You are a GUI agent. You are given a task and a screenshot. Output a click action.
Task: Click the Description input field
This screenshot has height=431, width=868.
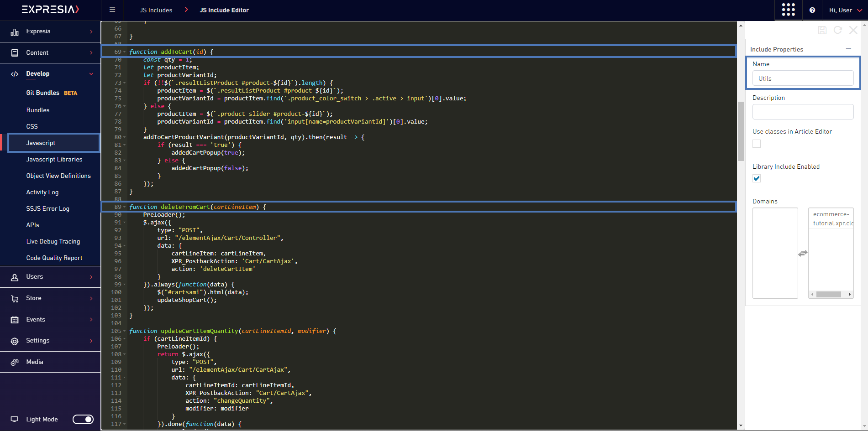click(x=803, y=112)
